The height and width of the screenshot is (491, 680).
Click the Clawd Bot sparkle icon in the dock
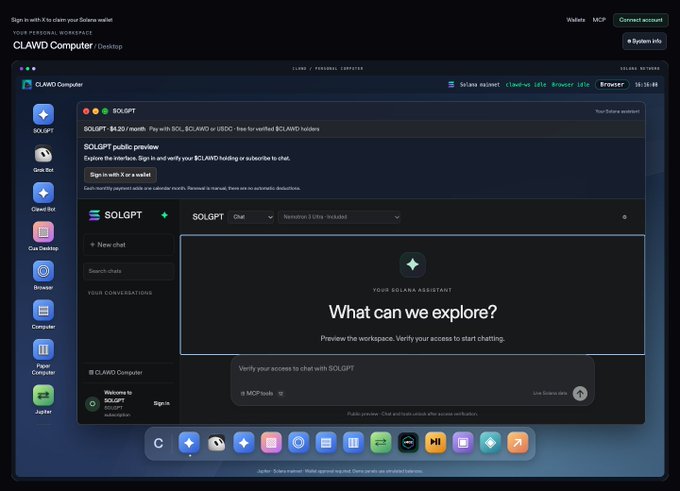[x=244, y=442]
